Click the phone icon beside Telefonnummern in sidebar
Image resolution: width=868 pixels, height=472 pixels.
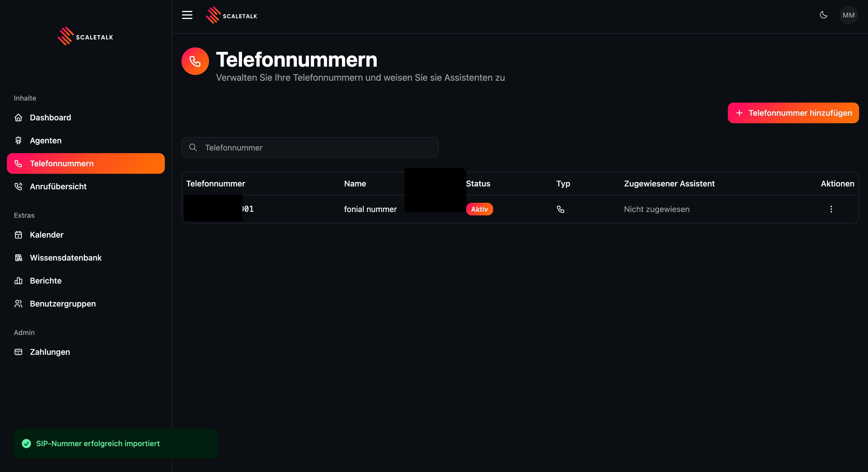coord(19,163)
